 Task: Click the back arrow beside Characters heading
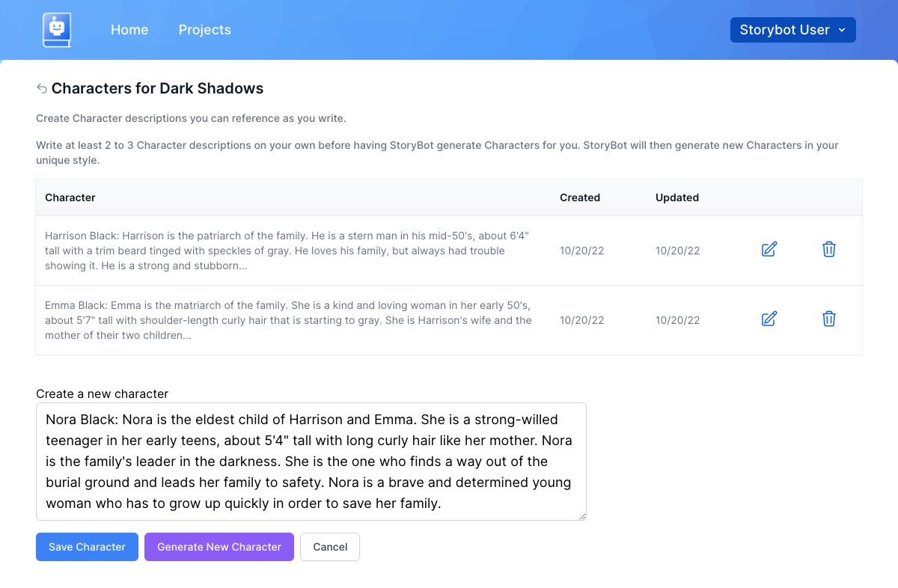(42, 88)
